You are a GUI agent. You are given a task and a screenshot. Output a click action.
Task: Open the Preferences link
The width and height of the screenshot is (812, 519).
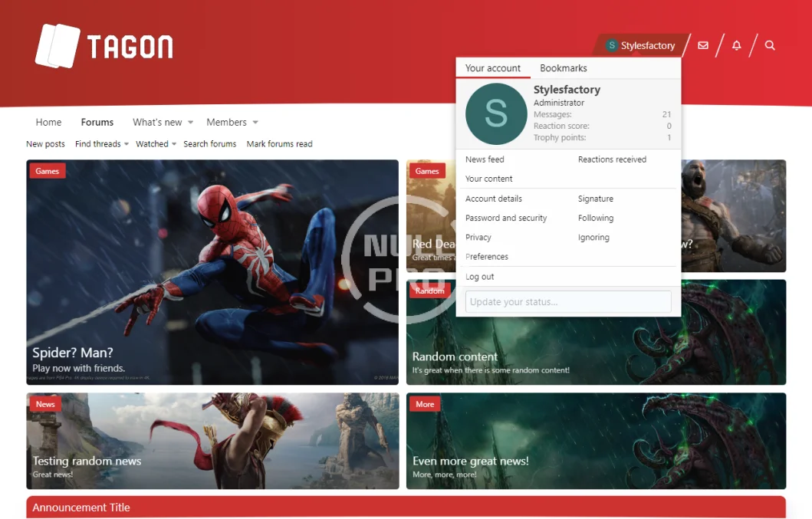pos(487,257)
